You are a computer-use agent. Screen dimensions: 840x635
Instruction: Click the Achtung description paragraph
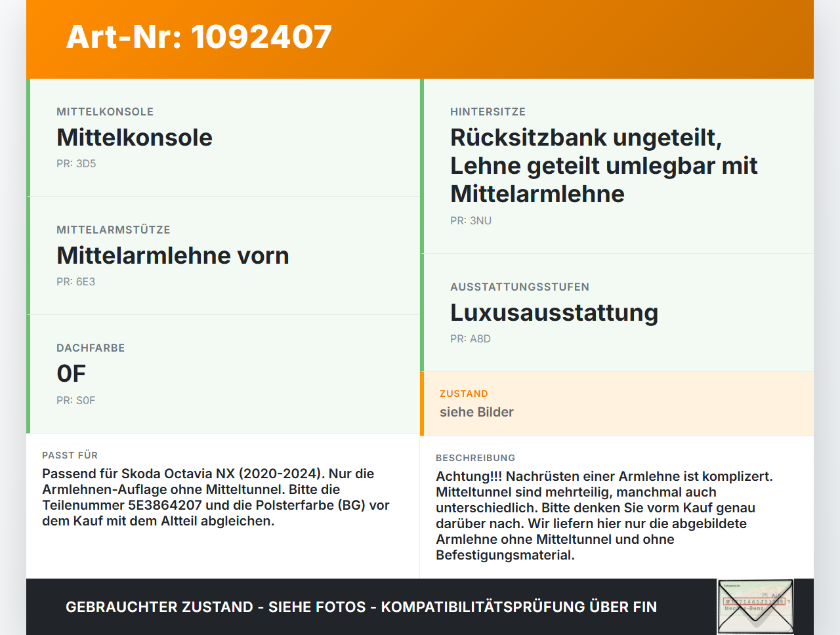(604, 516)
